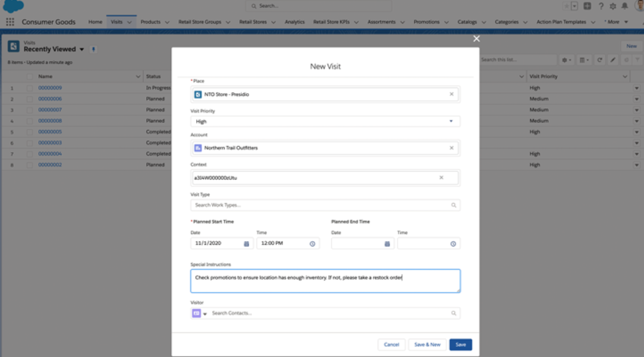Viewport: 644px width, 357px height.
Task: Open the App Launcher grid icon
Action: point(10,22)
